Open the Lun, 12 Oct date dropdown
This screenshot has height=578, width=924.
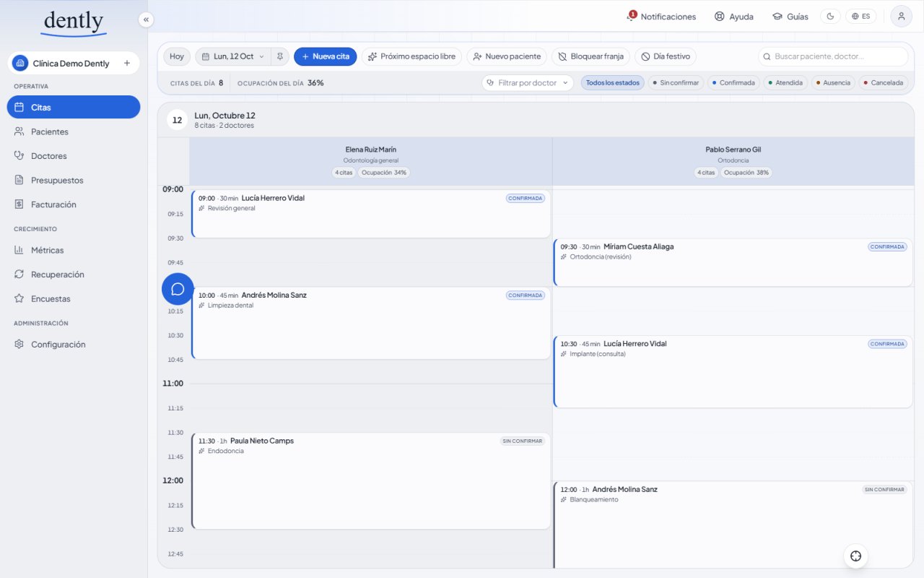pyautogui.click(x=233, y=56)
